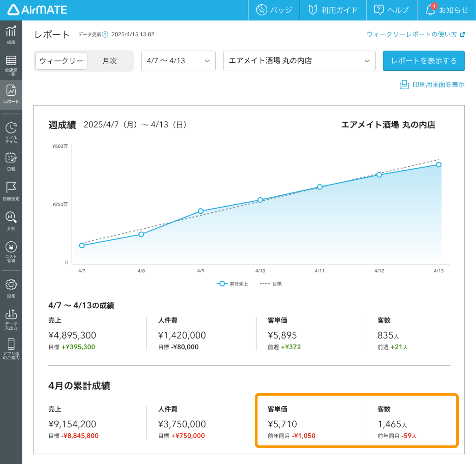
Task: Click the weekly 客数 value 835人
Action: click(x=388, y=335)
